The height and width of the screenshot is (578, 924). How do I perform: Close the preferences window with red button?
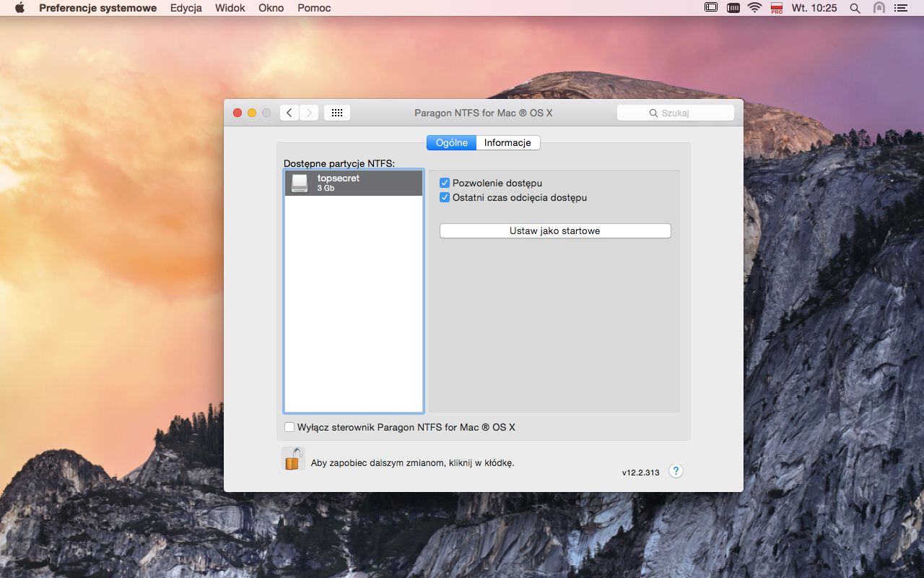pyautogui.click(x=237, y=113)
